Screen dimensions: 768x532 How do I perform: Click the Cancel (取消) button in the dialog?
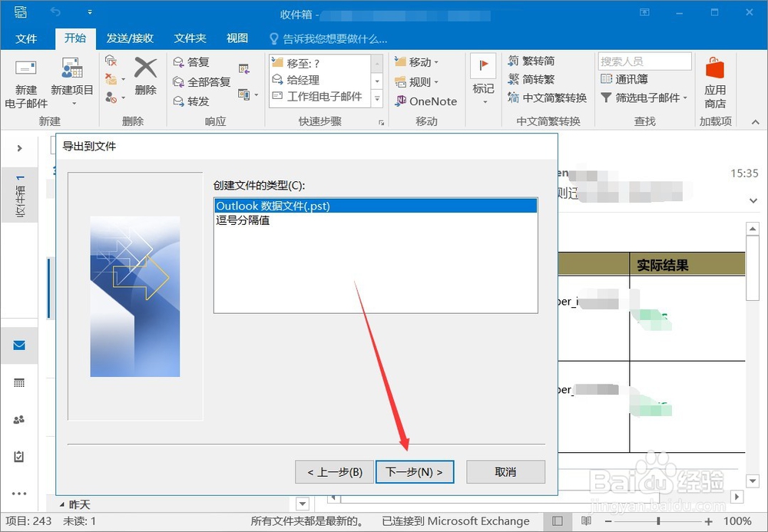coord(505,472)
